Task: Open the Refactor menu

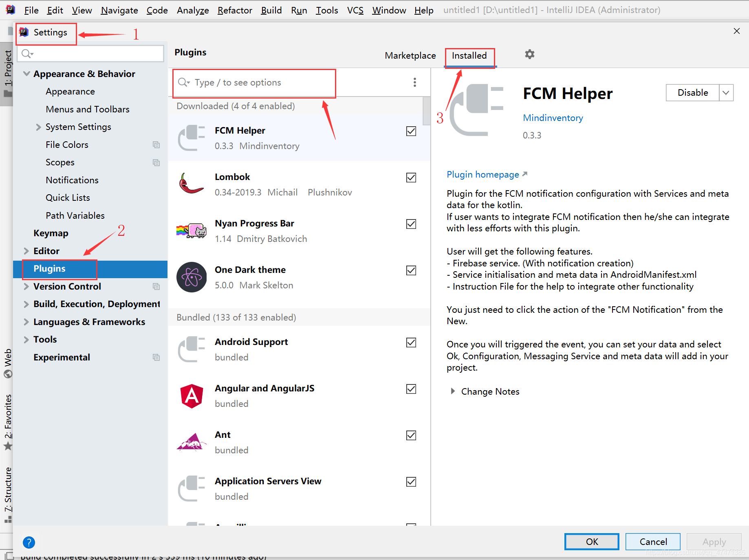Action: coord(235,10)
